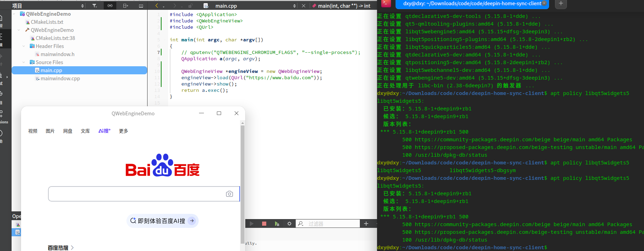
Task: Click the green run-with-debugger icon
Action: pos(277,224)
